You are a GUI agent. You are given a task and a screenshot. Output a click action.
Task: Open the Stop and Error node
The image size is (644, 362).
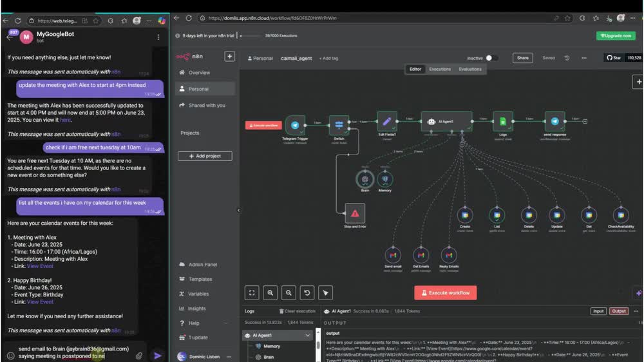[x=355, y=213]
